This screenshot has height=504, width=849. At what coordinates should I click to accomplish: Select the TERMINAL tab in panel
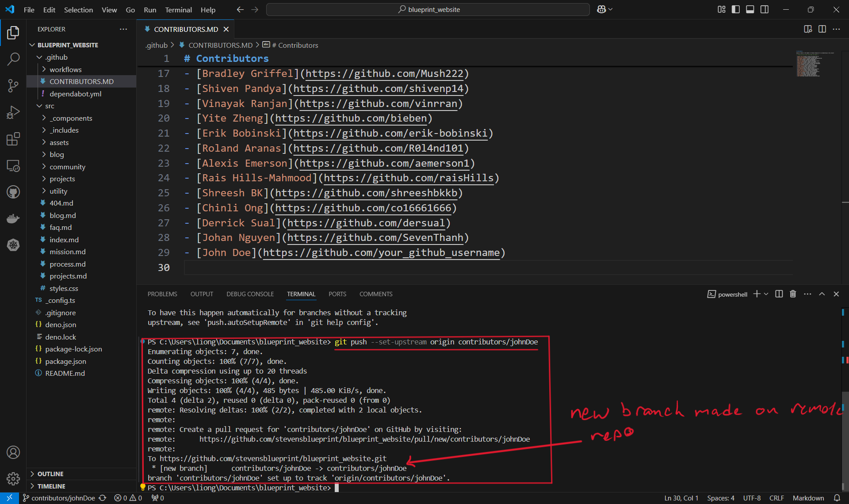(x=300, y=294)
